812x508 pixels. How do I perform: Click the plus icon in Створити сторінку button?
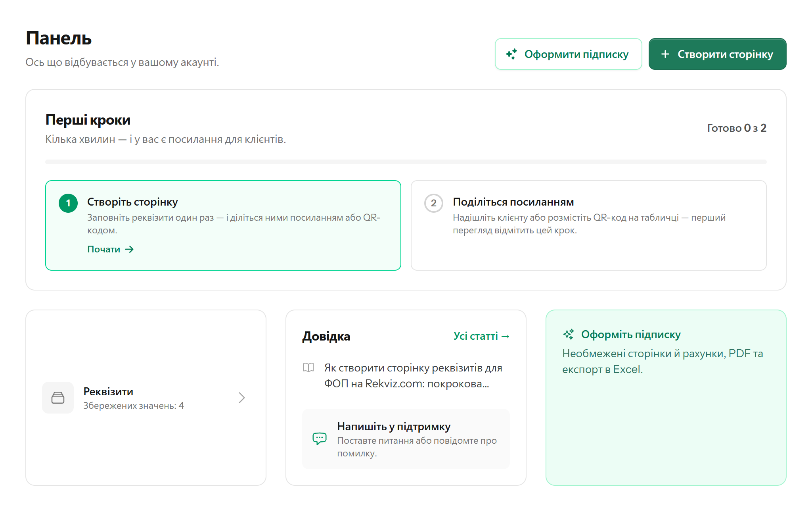click(x=665, y=54)
